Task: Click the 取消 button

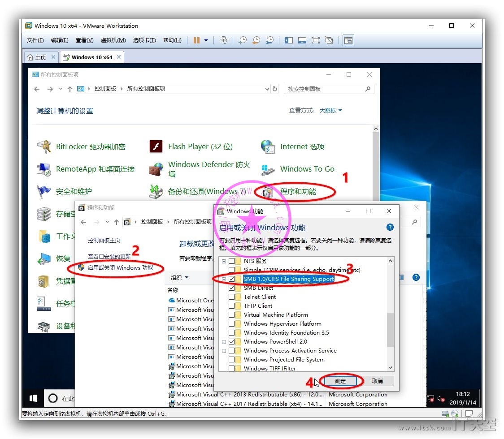Action: (378, 381)
